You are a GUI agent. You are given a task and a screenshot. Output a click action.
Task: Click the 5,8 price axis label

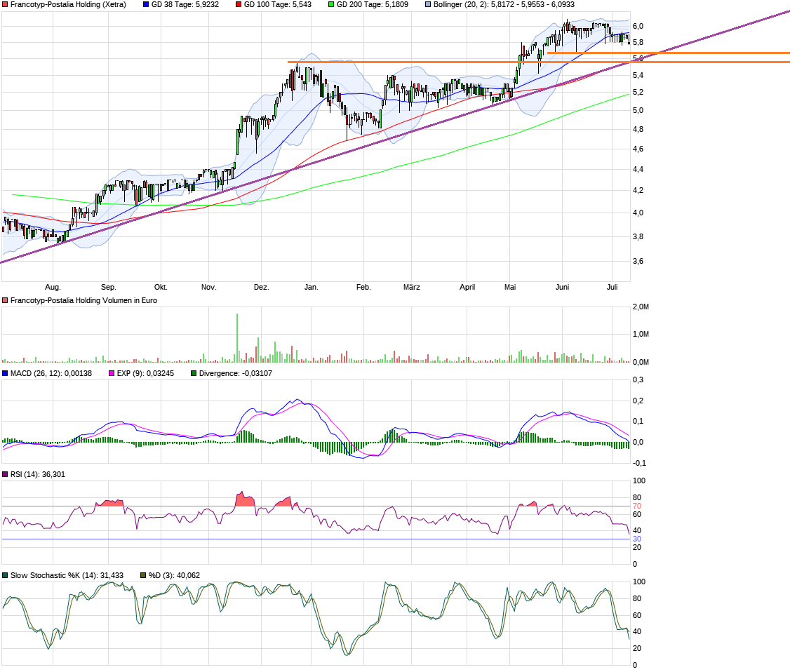(638, 43)
